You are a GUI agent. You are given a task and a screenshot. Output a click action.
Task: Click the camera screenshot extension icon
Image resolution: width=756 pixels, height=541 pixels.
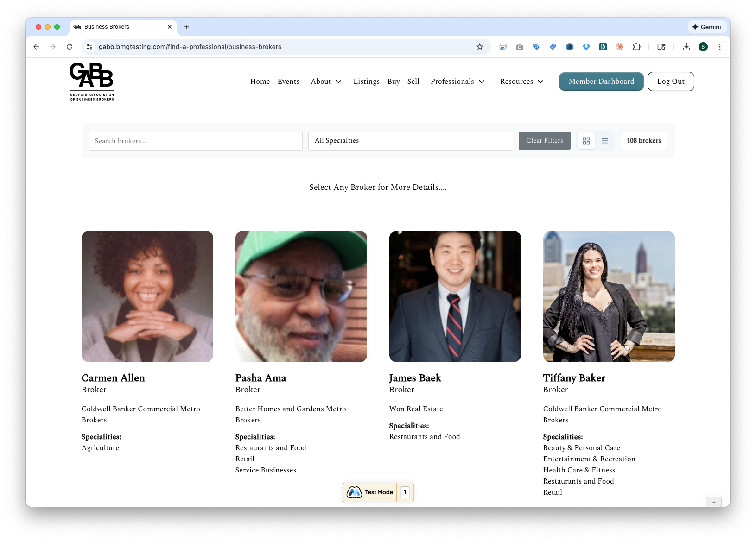point(520,47)
